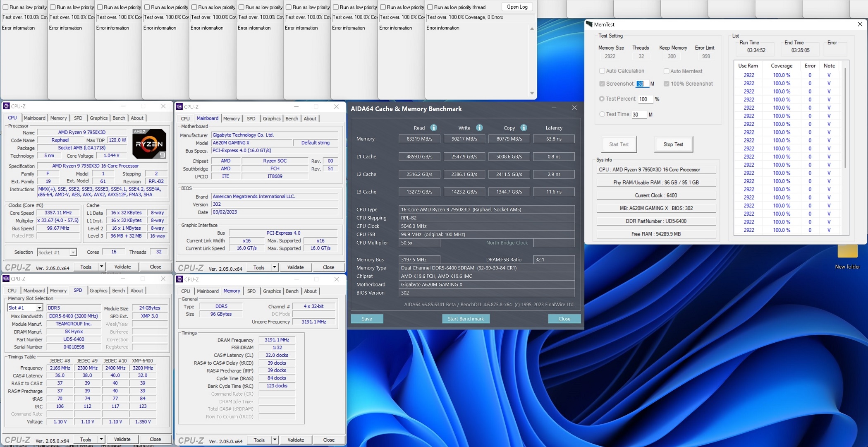Enable Auto Calculation in MemTest
The height and width of the screenshot is (447, 868).
602,71
